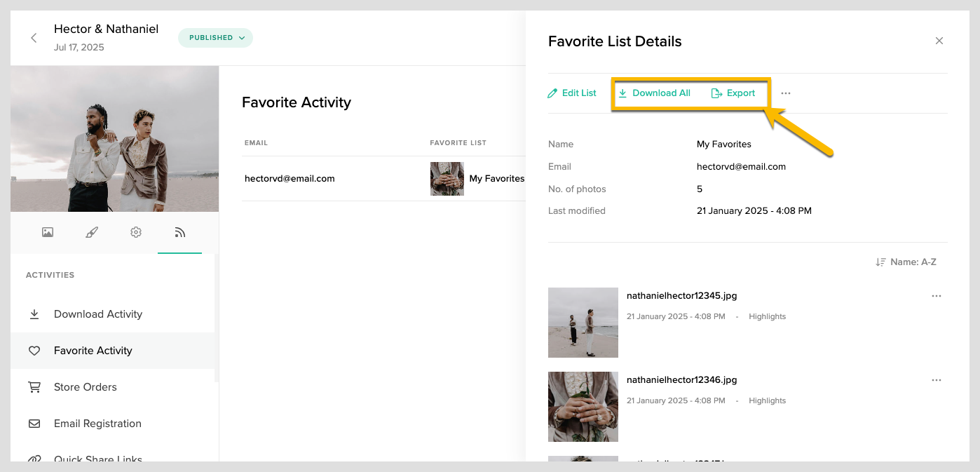Click the Edit List button
The image size is (980, 472).
tap(572, 93)
